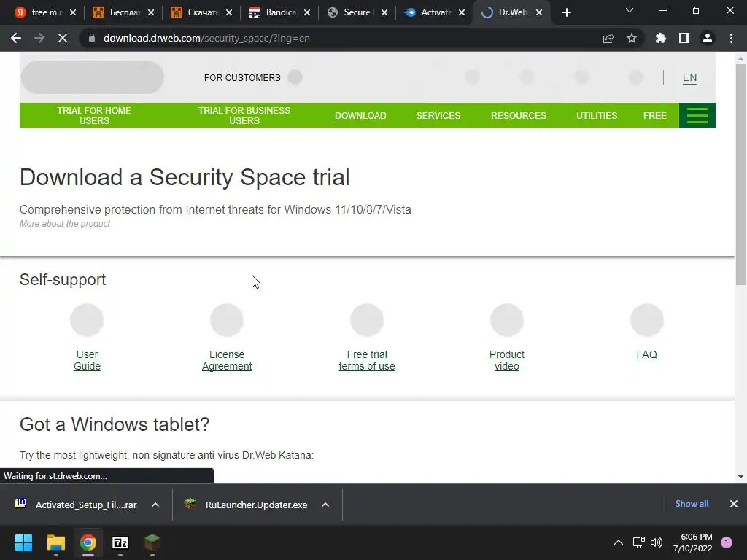Open the Services menu item
Image resolution: width=747 pixels, height=560 pixels.
click(438, 116)
